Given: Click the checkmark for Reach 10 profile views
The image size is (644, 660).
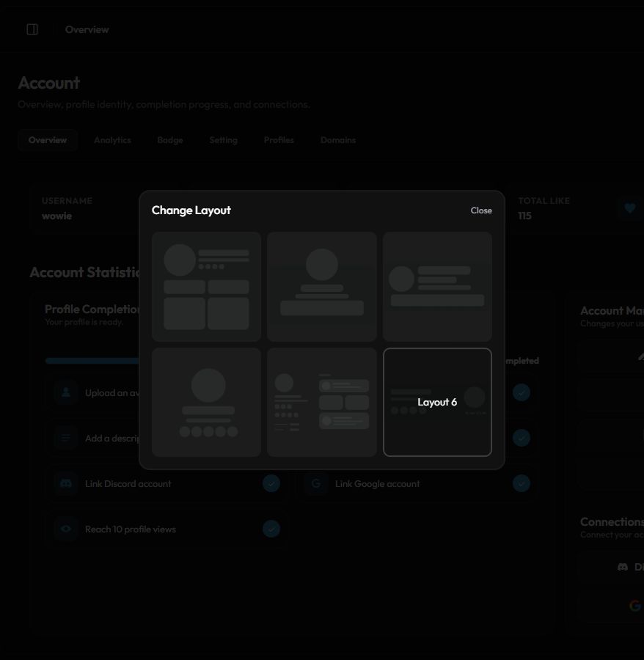Looking at the screenshot, I should (271, 529).
